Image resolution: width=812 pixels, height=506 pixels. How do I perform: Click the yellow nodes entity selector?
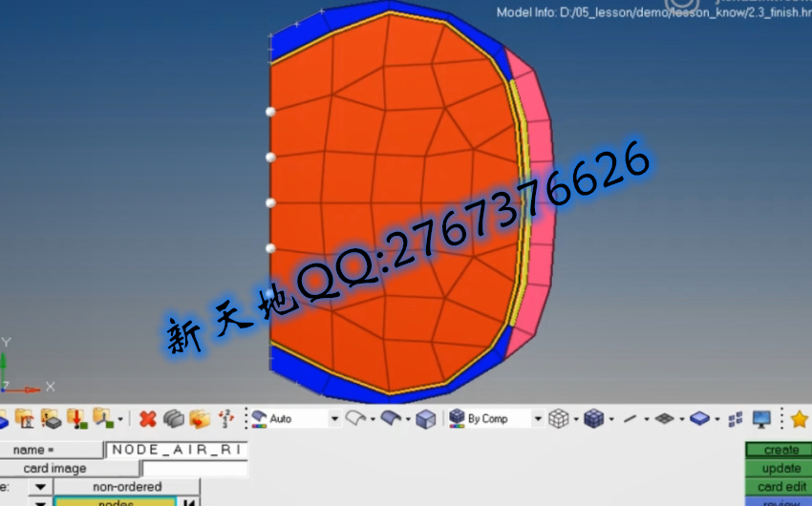(115, 502)
